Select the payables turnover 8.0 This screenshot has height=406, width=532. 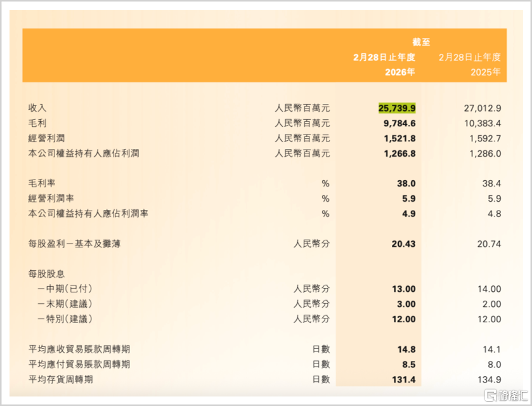click(x=495, y=365)
